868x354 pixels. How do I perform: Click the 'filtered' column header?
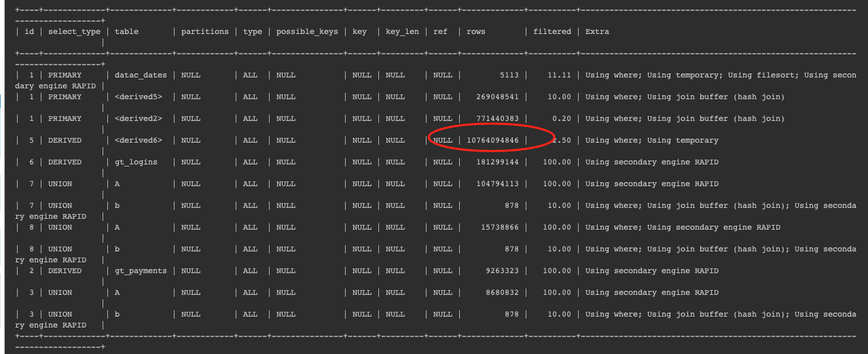552,32
